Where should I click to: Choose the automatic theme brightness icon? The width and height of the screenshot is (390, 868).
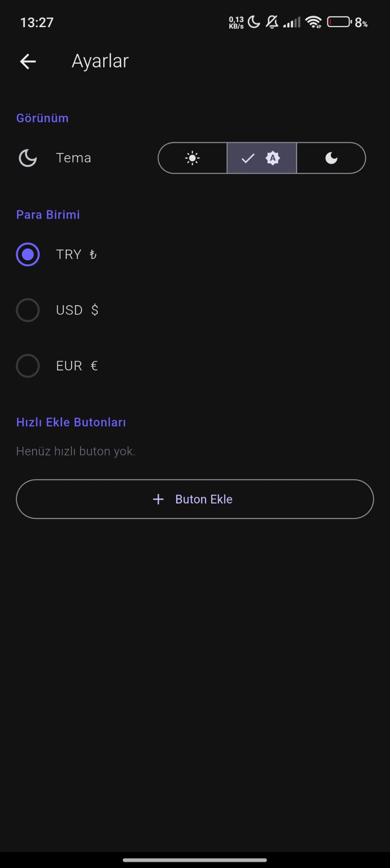(x=273, y=158)
